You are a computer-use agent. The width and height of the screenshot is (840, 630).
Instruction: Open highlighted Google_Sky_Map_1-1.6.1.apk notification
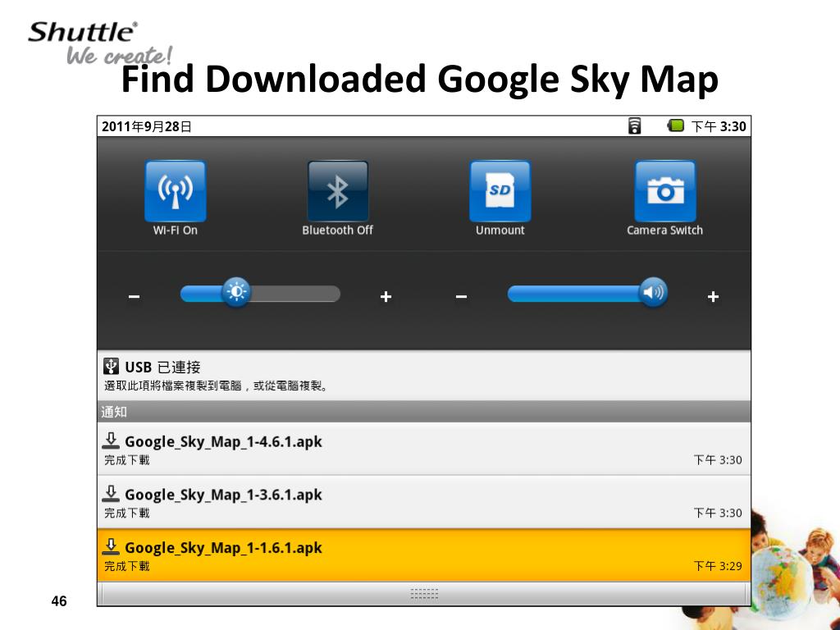424,555
